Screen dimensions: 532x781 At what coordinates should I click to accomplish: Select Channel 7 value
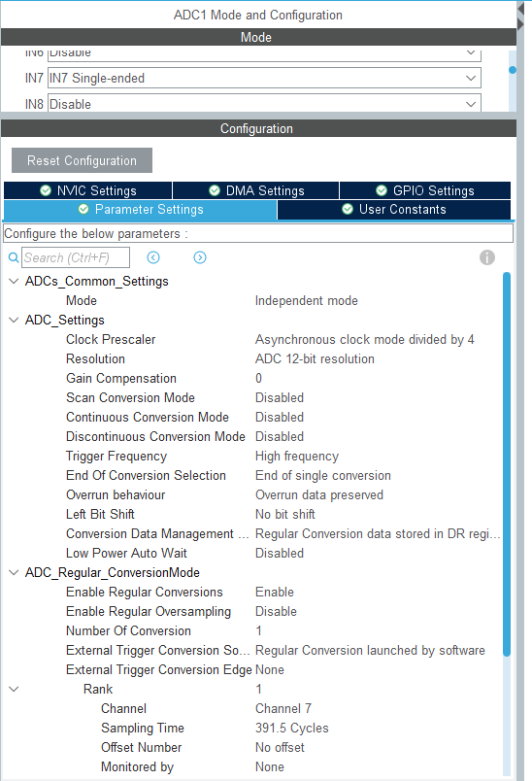pos(283,709)
